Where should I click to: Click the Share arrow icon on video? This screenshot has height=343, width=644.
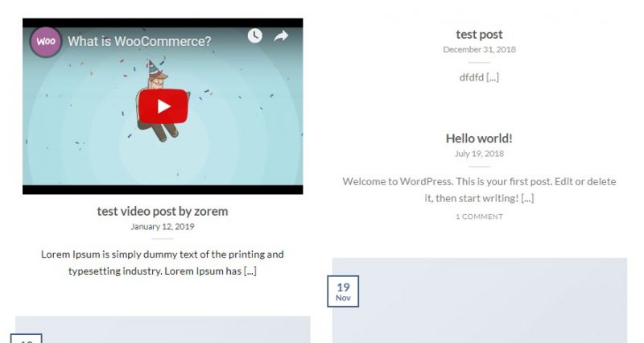281,36
